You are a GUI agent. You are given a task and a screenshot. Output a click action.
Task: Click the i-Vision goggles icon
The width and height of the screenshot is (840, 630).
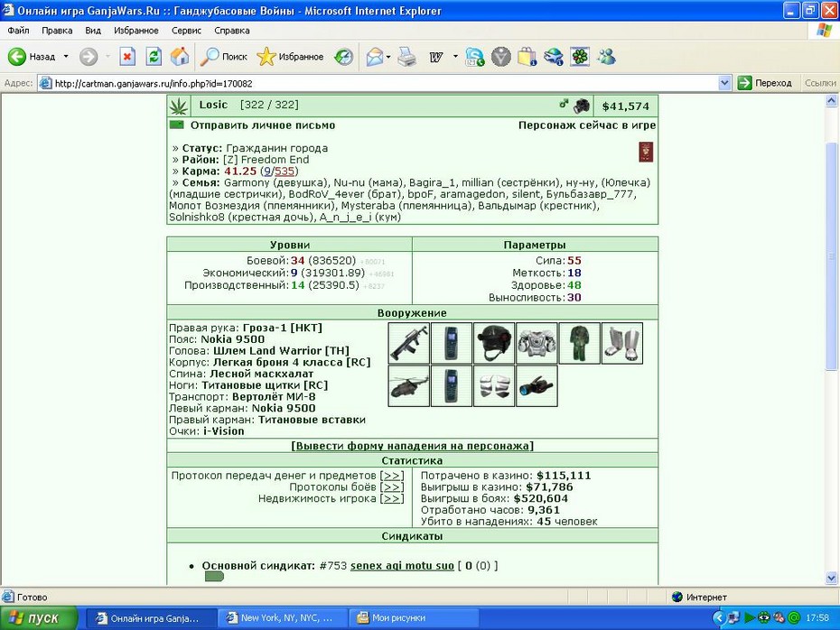(537, 386)
